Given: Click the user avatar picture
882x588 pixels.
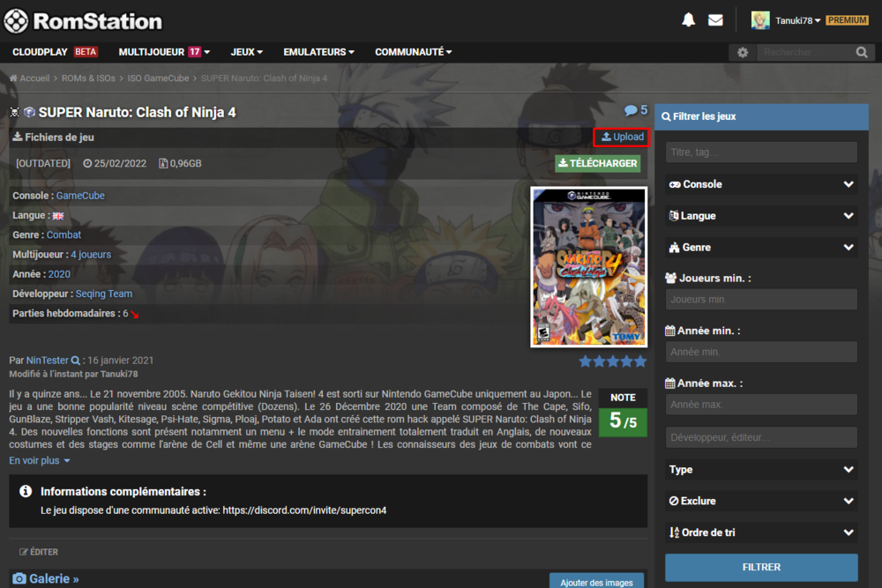Looking at the screenshot, I should coord(760,20).
